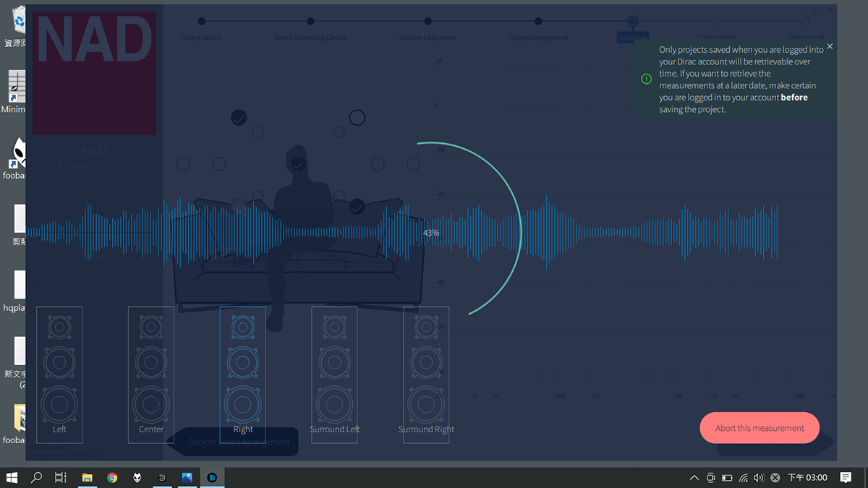The width and height of the screenshot is (868, 488).
Task: Open the taskbar clock showing 03:00
Action: click(807, 477)
